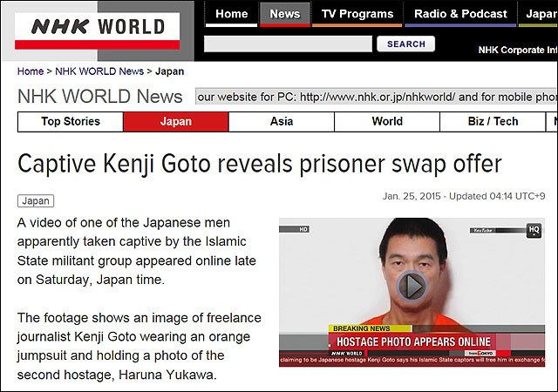Open the Biz / Tech tab

click(493, 122)
